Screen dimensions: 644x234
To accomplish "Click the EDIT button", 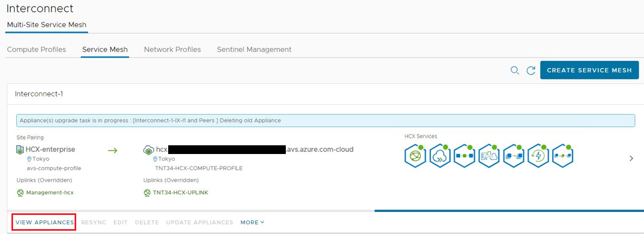I will click(120, 222).
